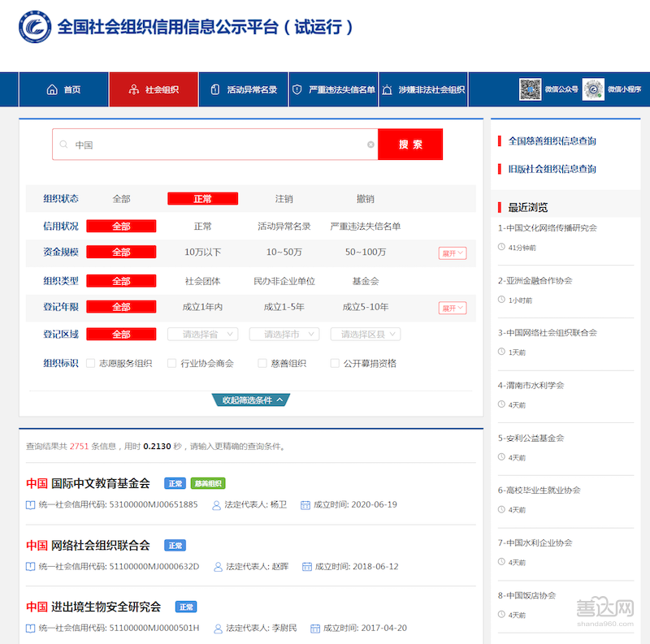
Task: Open the 全国慈善组织信息查询 link
Action: 552,141
